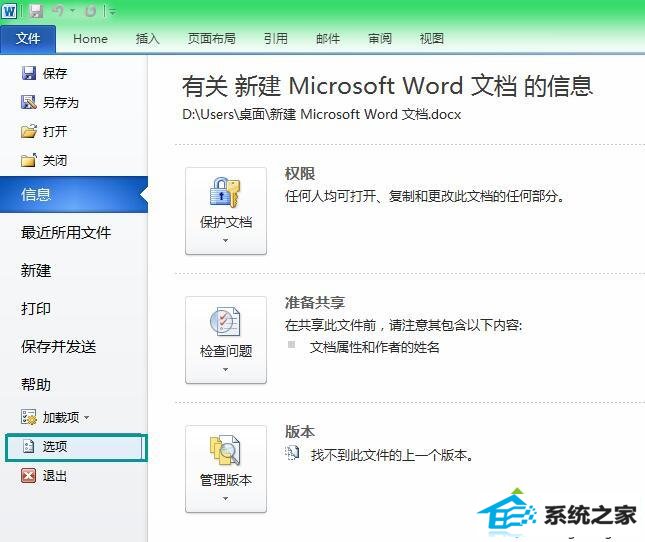645x542 pixels.
Task: Switch to the Home tab
Action: click(x=90, y=39)
